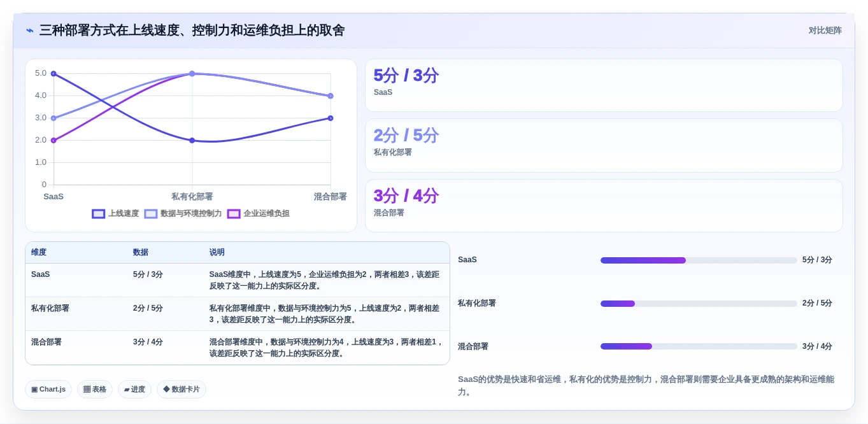
Task: Open the SaaS 5分 / 3分 data card
Action: pyautogui.click(x=604, y=85)
